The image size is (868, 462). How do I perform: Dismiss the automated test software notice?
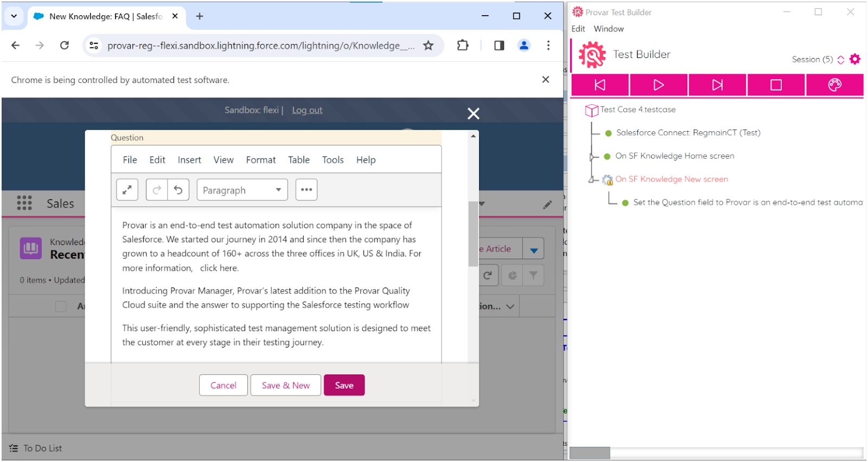546,80
